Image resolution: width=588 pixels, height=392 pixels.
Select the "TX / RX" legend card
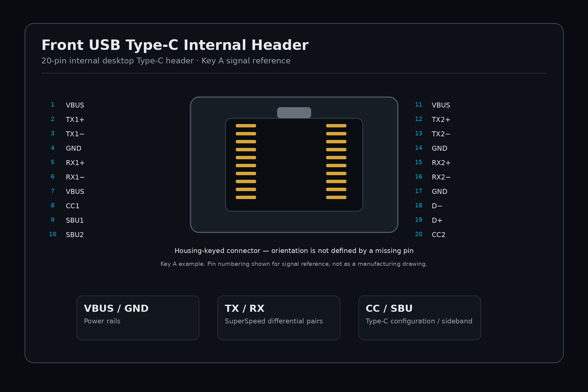[279, 318]
